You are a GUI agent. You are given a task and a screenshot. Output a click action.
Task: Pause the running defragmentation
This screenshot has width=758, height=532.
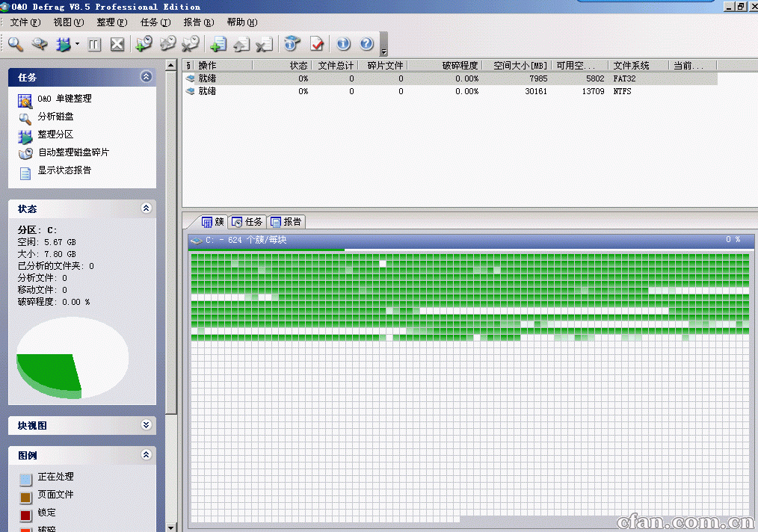click(x=94, y=45)
